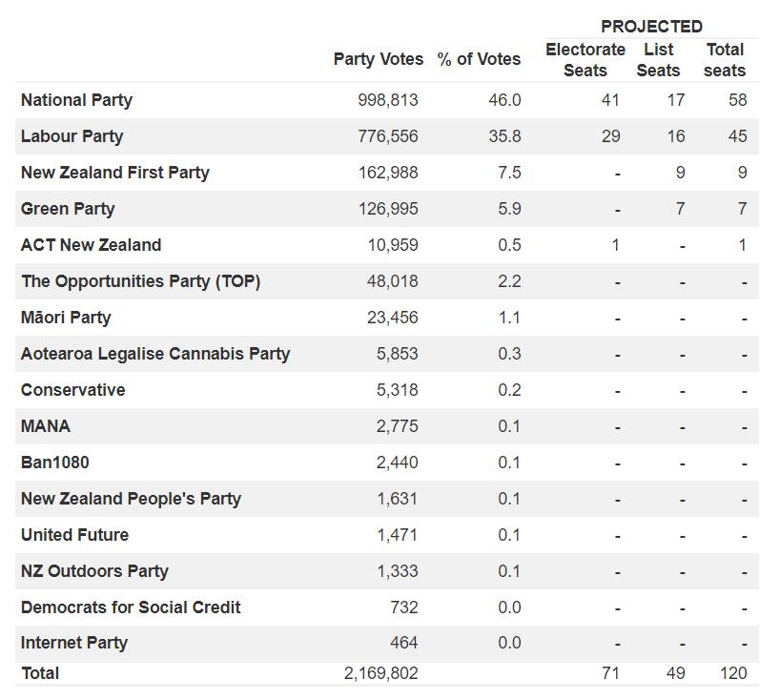Select the Labour Party name
Image resolution: width=780 pixels, height=700 pixels.
point(72,136)
